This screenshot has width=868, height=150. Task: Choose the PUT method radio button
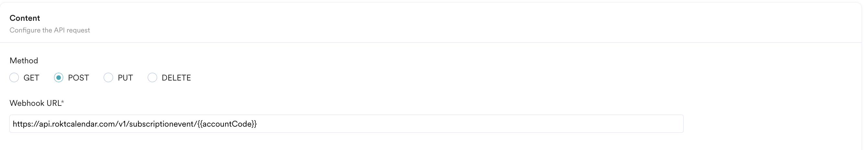[x=108, y=78]
